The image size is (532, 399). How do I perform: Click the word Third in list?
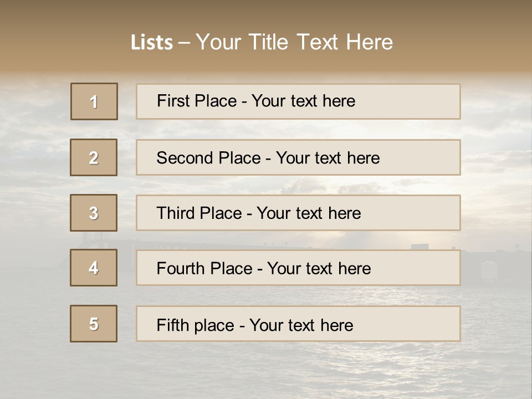(176, 213)
